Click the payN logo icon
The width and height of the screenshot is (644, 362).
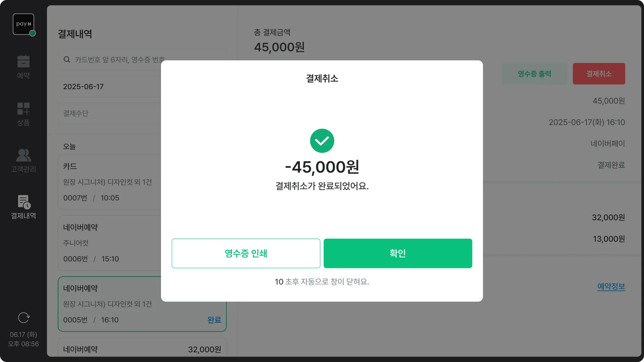coord(23,24)
